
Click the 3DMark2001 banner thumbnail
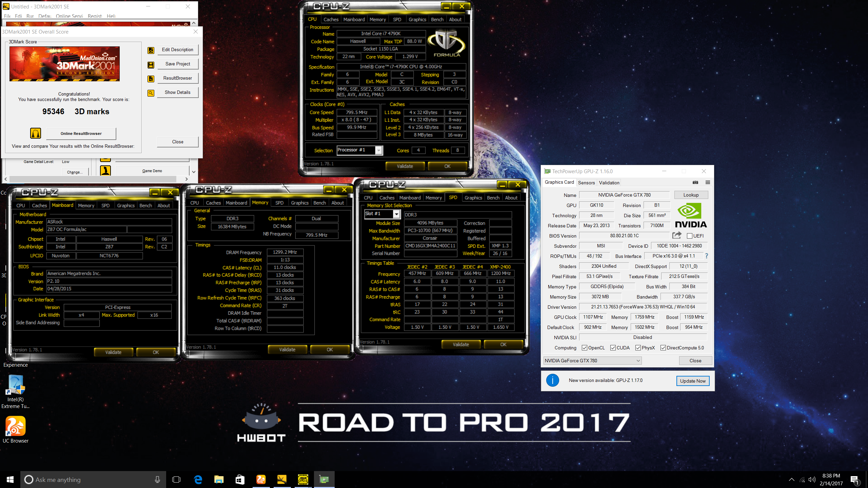[64, 64]
